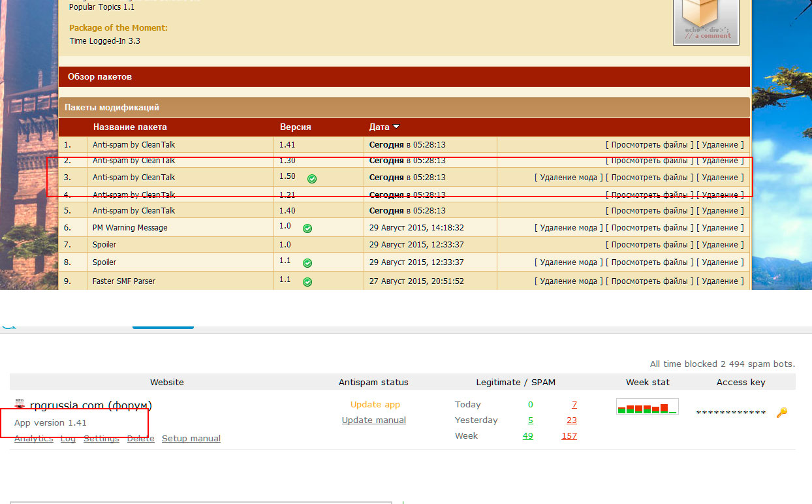Click green check icon in Spoiler 1.1 row
This screenshot has height=504, width=812.
pyautogui.click(x=307, y=263)
